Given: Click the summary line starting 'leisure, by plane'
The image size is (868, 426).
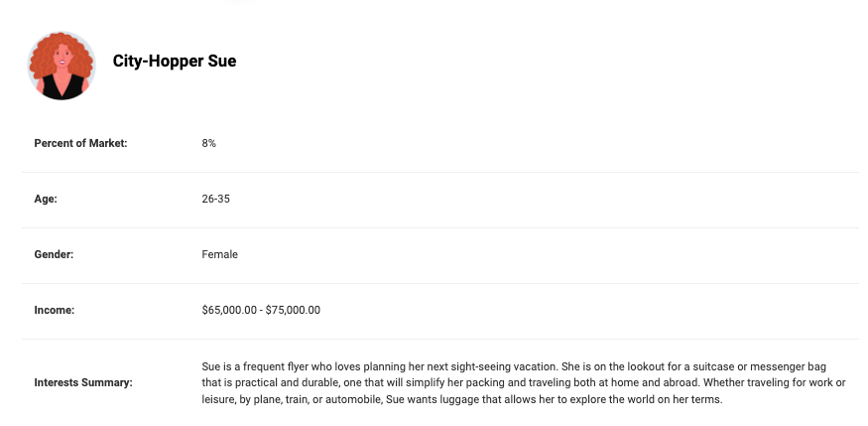Looking at the screenshot, I should click(462, 399).
